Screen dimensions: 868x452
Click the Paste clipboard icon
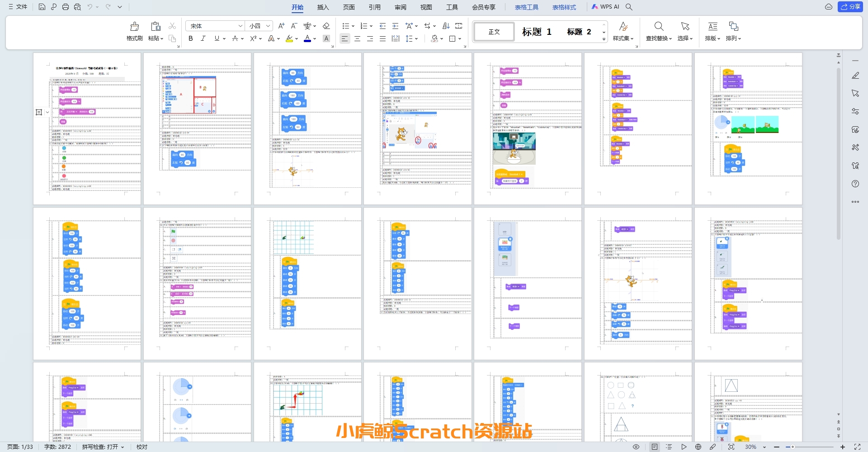pyautogui.click(x=156, y=26)
